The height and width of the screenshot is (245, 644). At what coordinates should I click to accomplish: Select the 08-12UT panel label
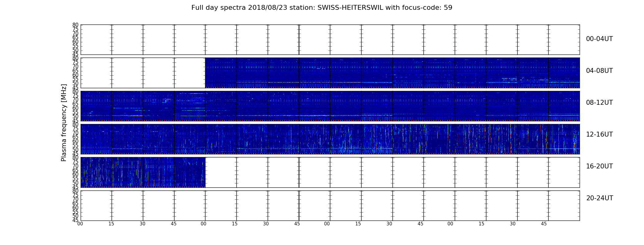coord(599,103)
